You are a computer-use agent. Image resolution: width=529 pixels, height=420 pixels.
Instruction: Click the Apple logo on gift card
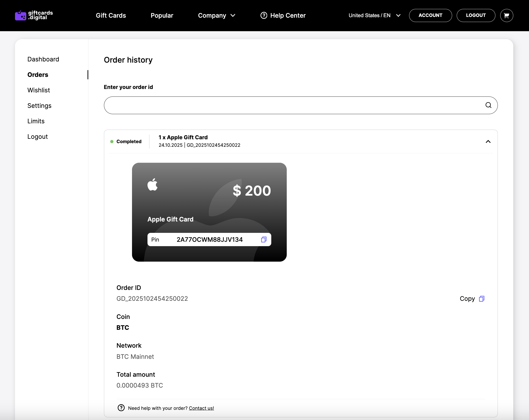coord(153,184)
